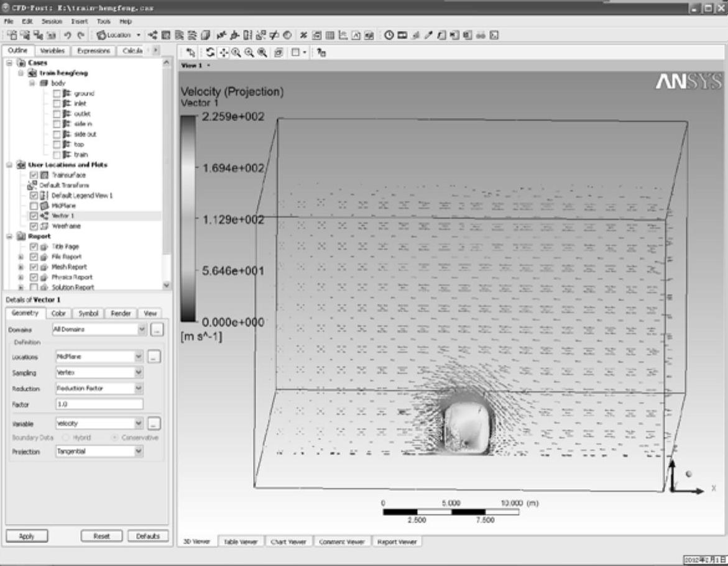Click the velocity legend color bar

[x=187, y=219]
